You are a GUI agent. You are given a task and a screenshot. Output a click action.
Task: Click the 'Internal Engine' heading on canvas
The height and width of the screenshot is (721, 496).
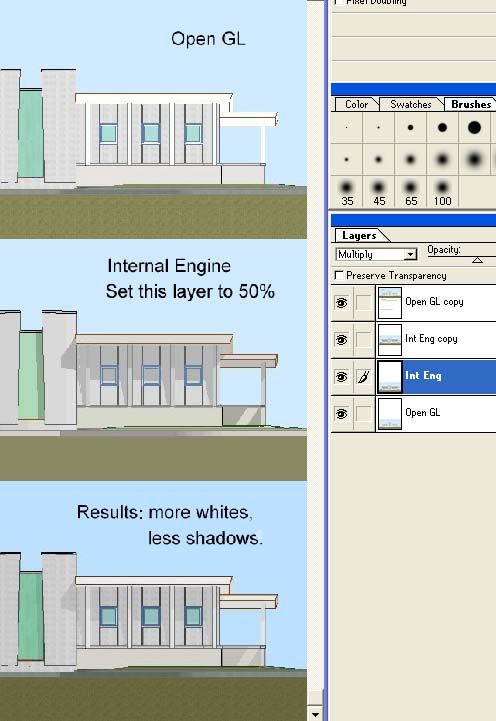(169, 266)
